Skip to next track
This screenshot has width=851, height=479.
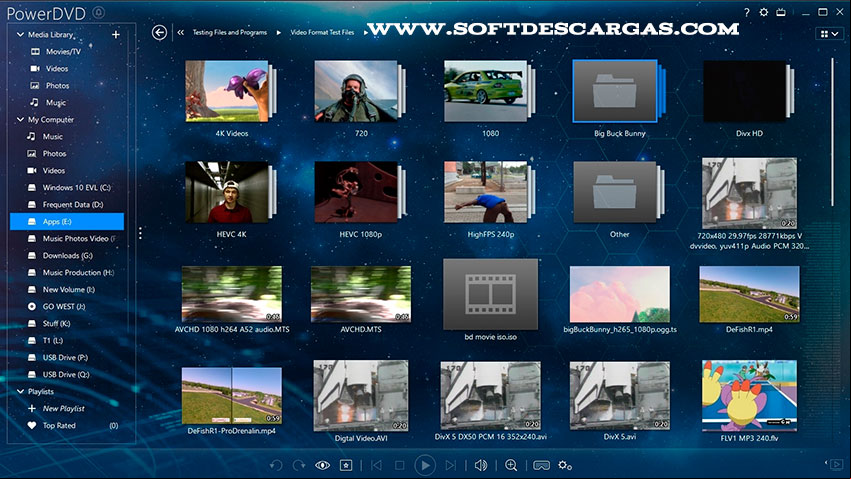click(450, 465)
